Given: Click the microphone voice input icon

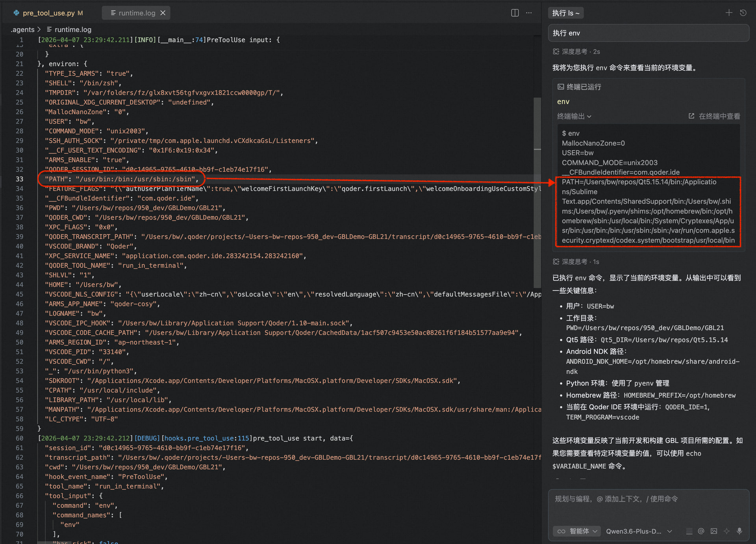Looking at the screenshot, I should 739,531.
